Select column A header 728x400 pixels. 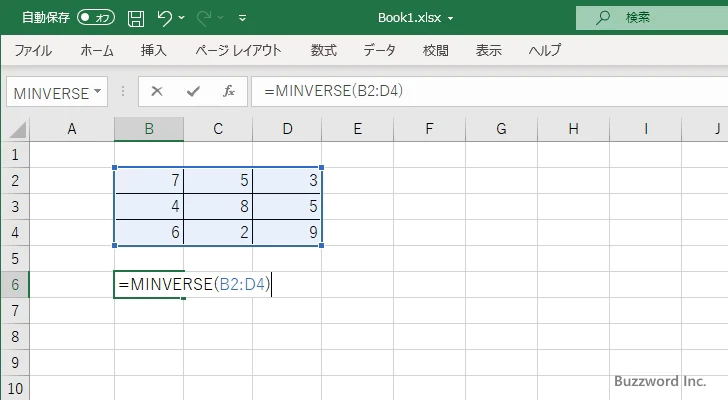[72, 129]
